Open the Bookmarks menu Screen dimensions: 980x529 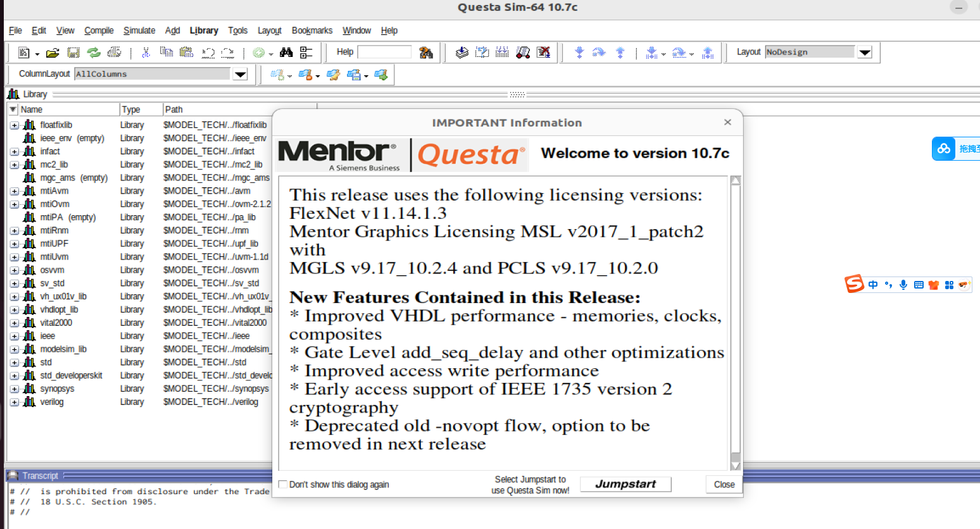click(312, 30)
